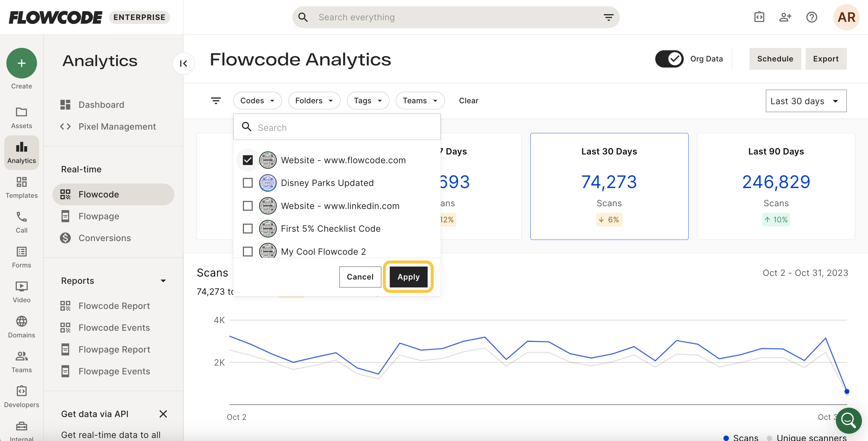Focus the codes Search field
868x441 pixels.
coord(337,127)
